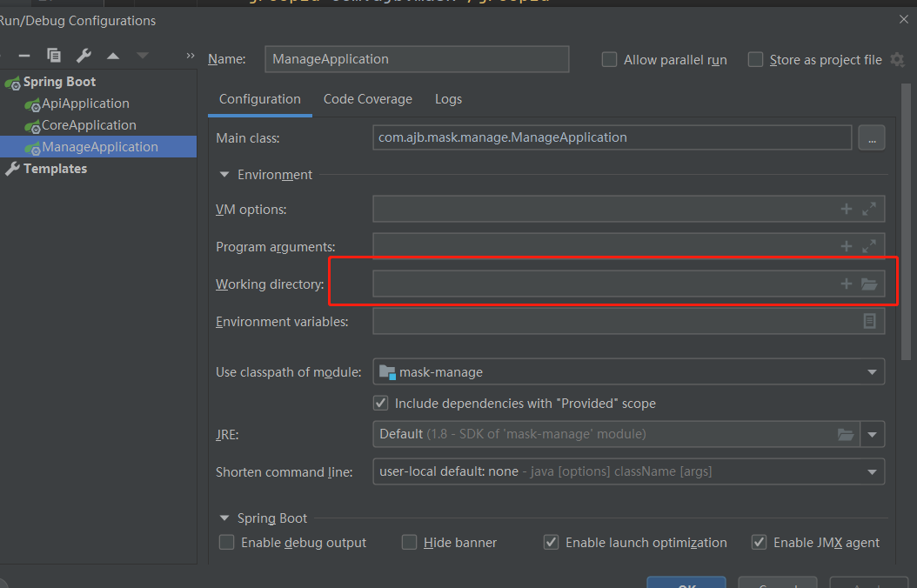Copy configuration toolbar icon

[54, 56]
